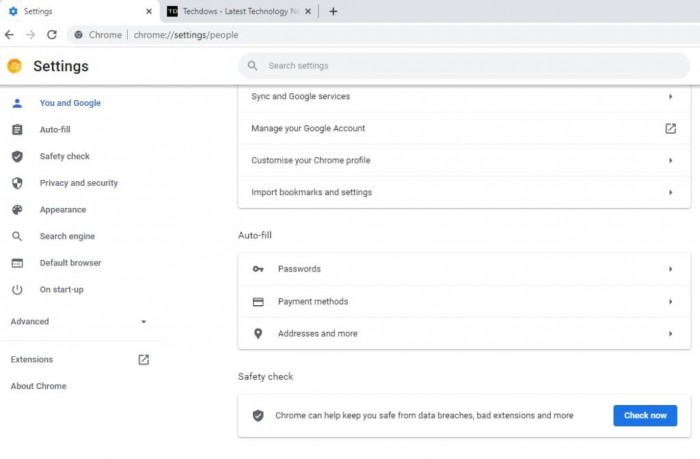Click the Default browser icon in sidebar
Image resolution: width=700 pixels, height=459 pixels.
(17, 263)
